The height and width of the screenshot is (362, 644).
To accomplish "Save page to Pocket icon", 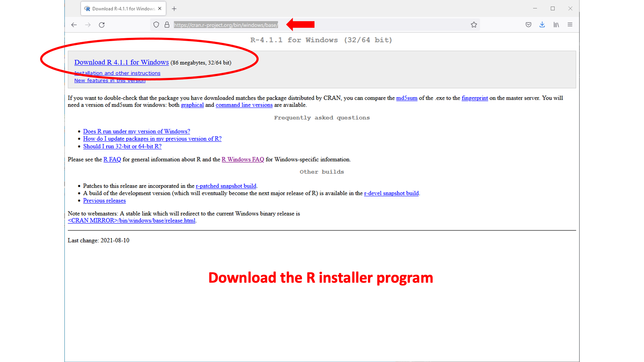I will [528, 25].
